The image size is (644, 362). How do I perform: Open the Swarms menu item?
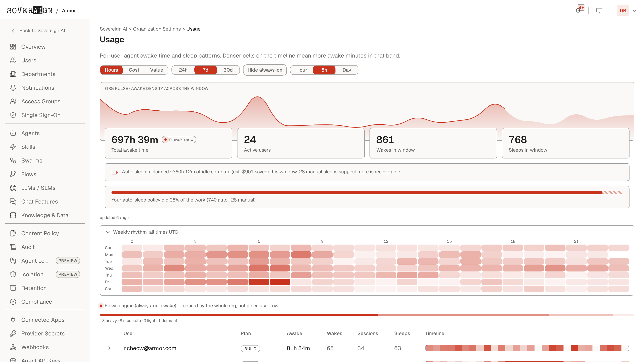coord(45,161)
